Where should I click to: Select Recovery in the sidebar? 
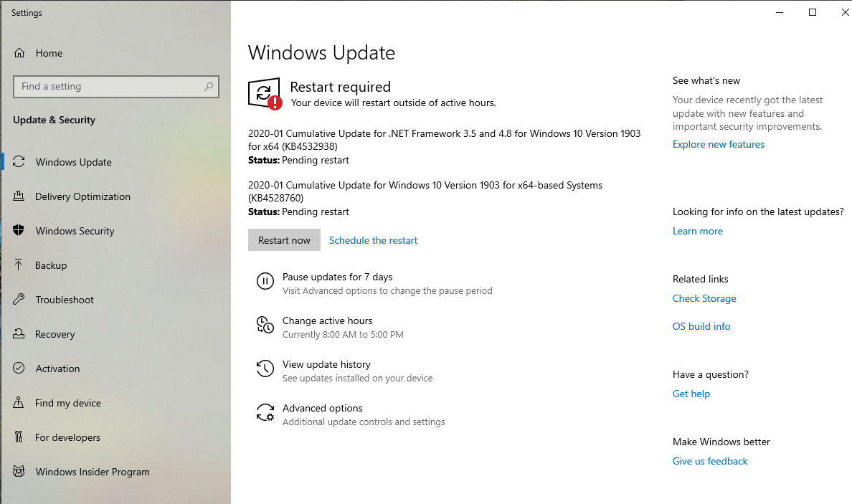pyautogui.click(x=55, y=334)
